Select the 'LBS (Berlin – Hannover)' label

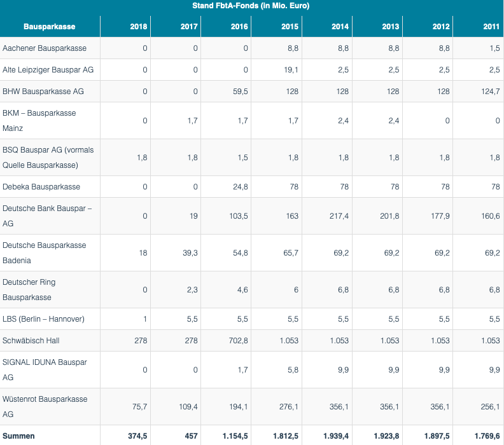pyautogui.click(x=44, y=319)
